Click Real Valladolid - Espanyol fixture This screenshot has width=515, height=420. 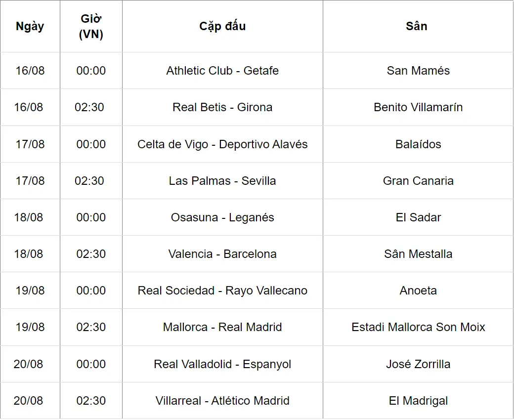(x=222, y=364)
